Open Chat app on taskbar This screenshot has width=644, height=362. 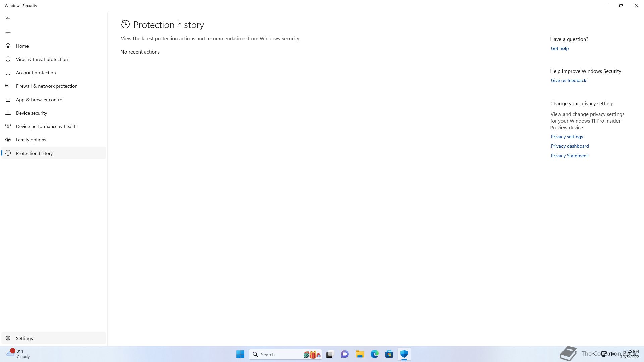[345, 354]
